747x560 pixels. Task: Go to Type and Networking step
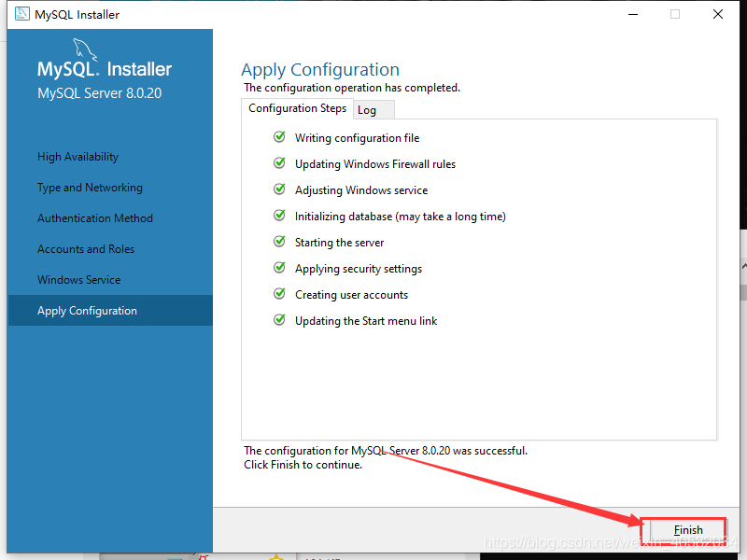tap(90, 188)
